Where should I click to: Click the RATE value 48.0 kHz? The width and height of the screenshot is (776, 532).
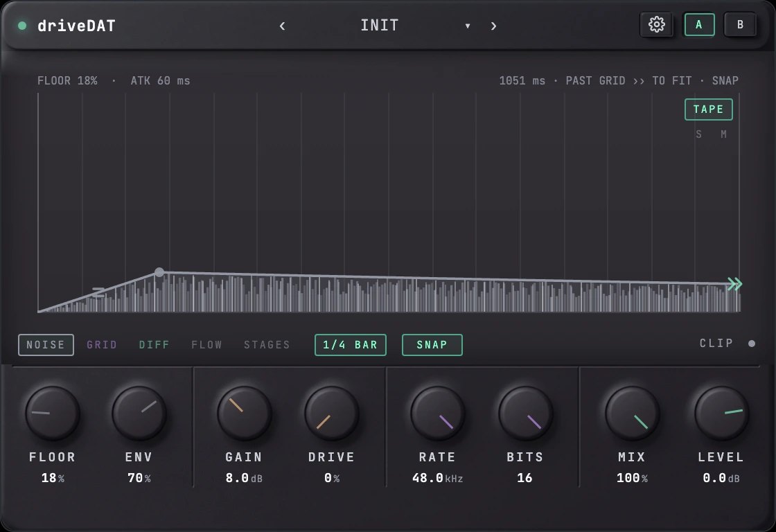[x=437, y=478]
